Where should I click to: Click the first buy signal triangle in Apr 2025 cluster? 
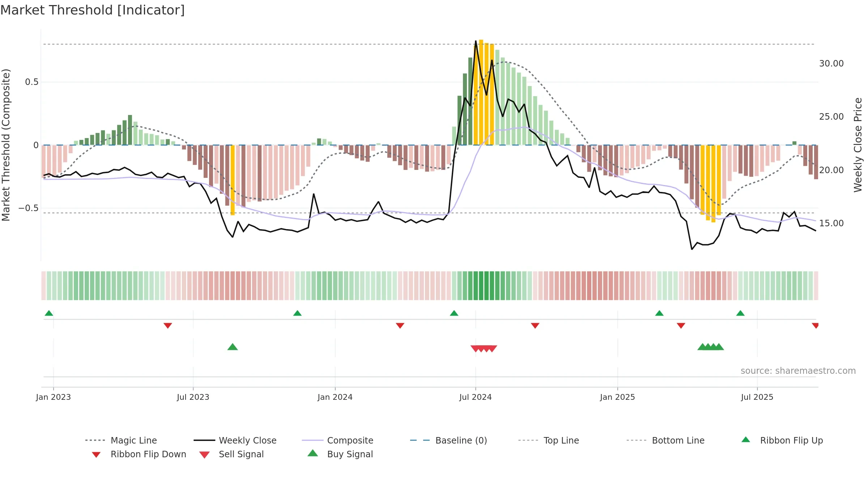(x=702, y=347)
